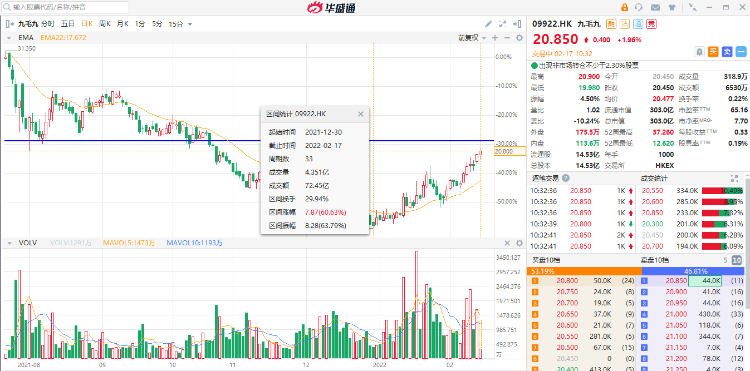The height and width of the screenshot is (371, 750).
Task: Click the price alert bell icon
Action: pyautogui.click(x=699, y=51)
